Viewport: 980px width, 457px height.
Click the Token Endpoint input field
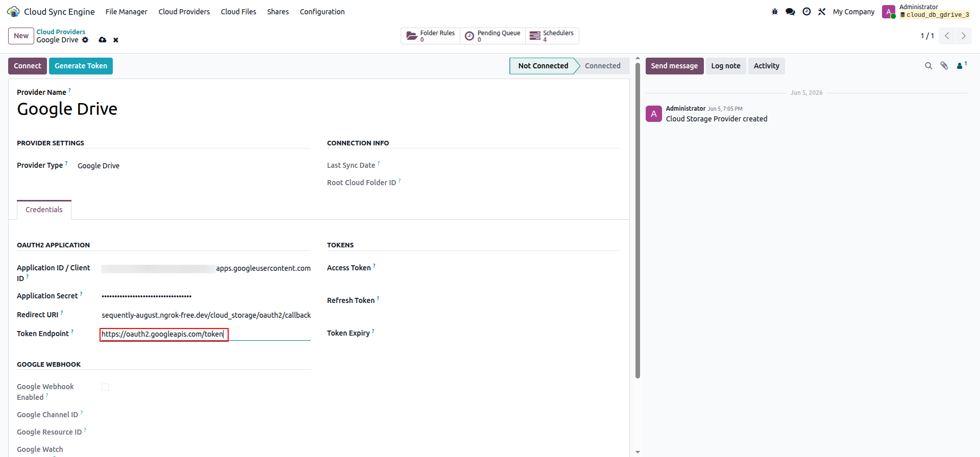[206, 334]
